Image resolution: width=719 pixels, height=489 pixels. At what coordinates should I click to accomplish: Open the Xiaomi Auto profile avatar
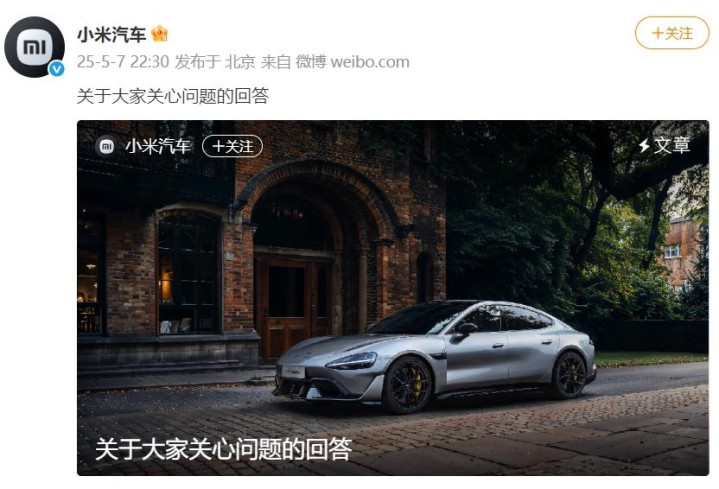pyautogui.click(x=34, y=47)
